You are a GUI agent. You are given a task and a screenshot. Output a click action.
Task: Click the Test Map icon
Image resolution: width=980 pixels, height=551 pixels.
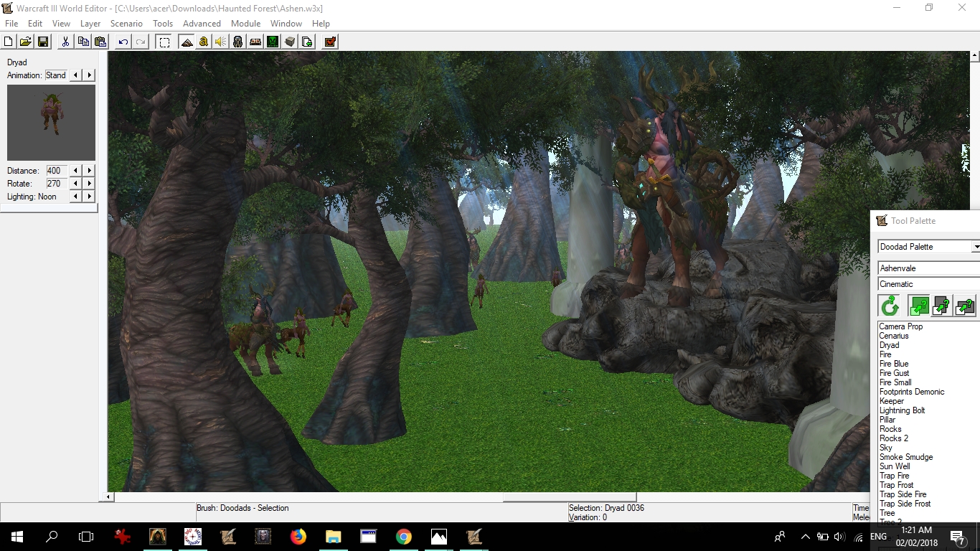tap(330, 42)
